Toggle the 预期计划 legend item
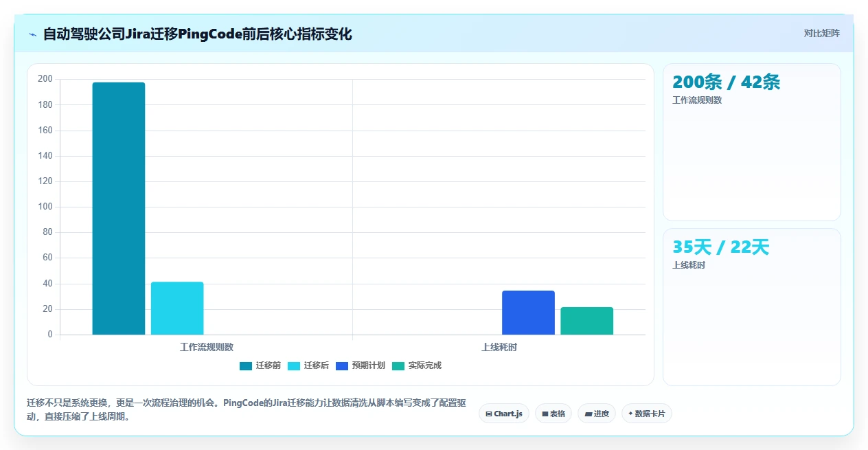Viewport: 868px width, 450px height. pos(361,365)
